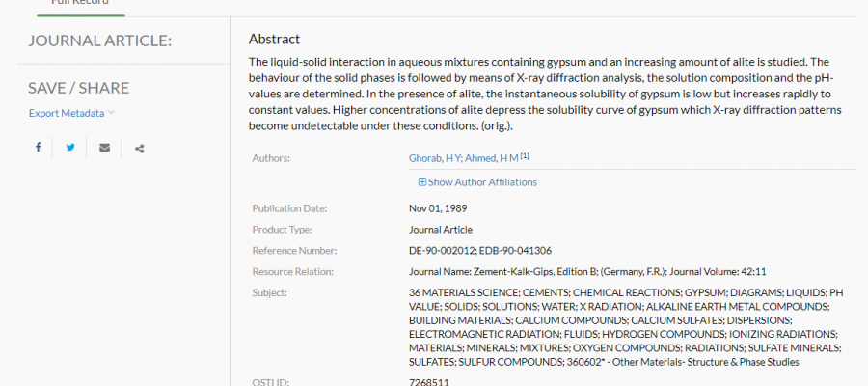
Task: Click the OSTI ID value 7268511
Action: (429, 381)
